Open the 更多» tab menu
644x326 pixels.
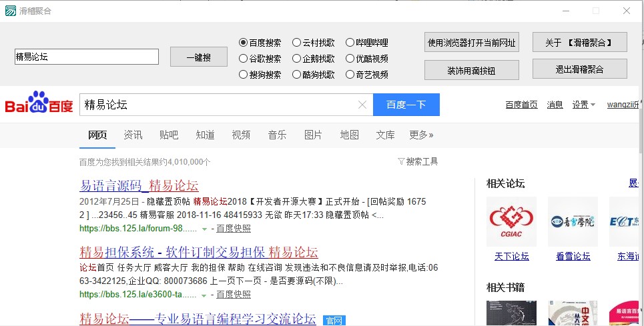tap(421, 135)
